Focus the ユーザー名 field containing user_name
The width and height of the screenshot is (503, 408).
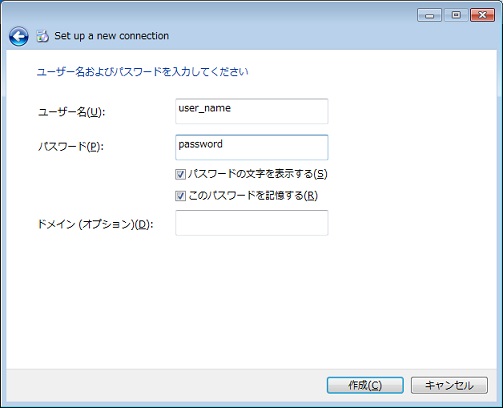[252, 111]
